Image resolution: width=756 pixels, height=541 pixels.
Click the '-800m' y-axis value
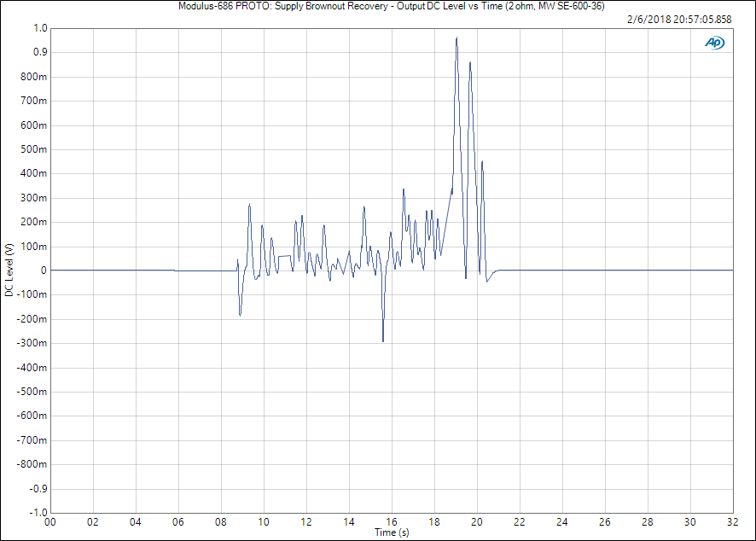point(32,464)
